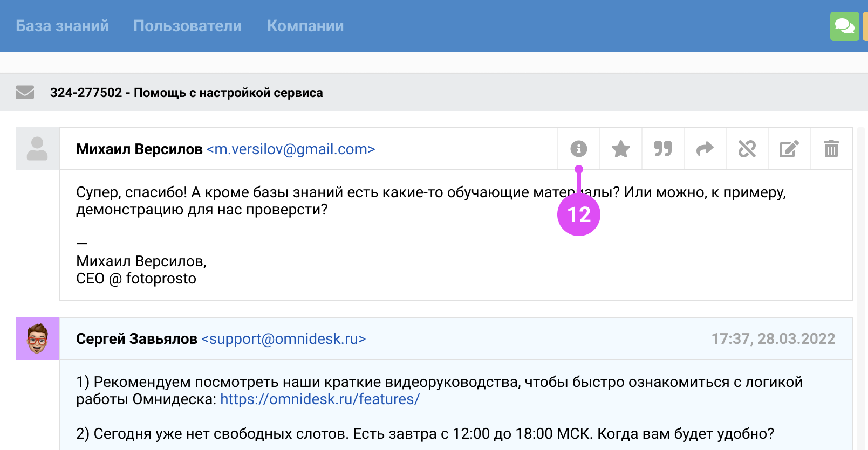Click the ticket subject 324-277502 title
This screenshot has width=868, height=450.
186,93
